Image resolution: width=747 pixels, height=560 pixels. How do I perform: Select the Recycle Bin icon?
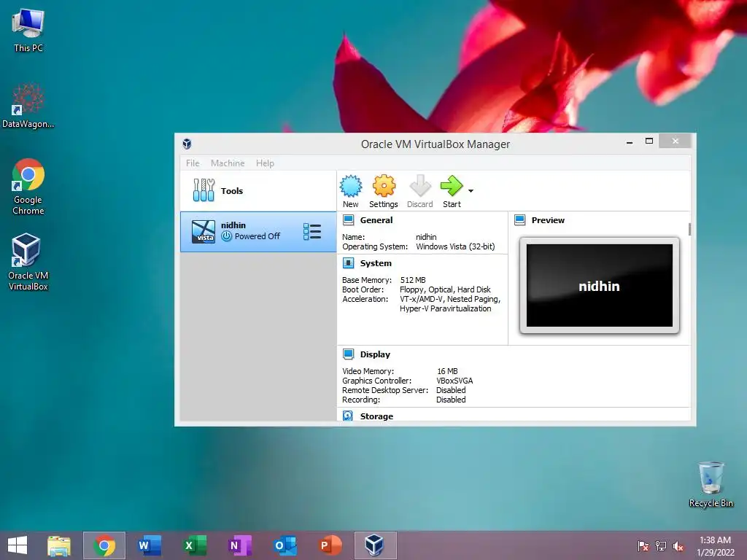[711, 484]
